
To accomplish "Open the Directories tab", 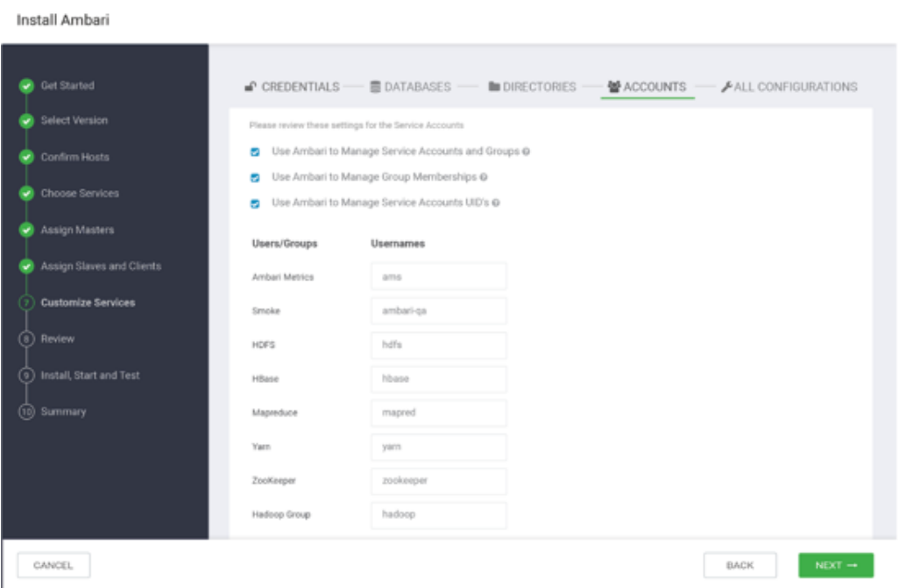I will (x=532, y=87).
